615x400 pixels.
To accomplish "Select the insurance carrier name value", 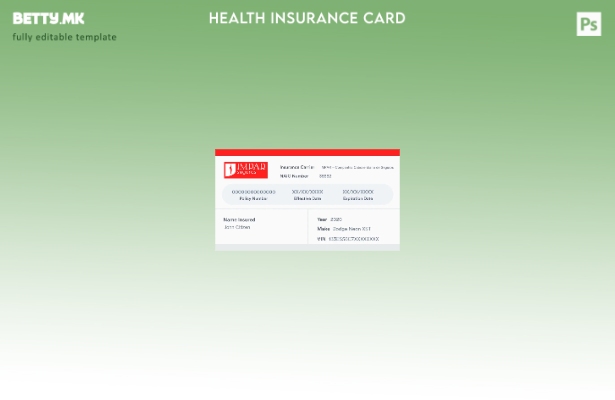I will (357, 167).
